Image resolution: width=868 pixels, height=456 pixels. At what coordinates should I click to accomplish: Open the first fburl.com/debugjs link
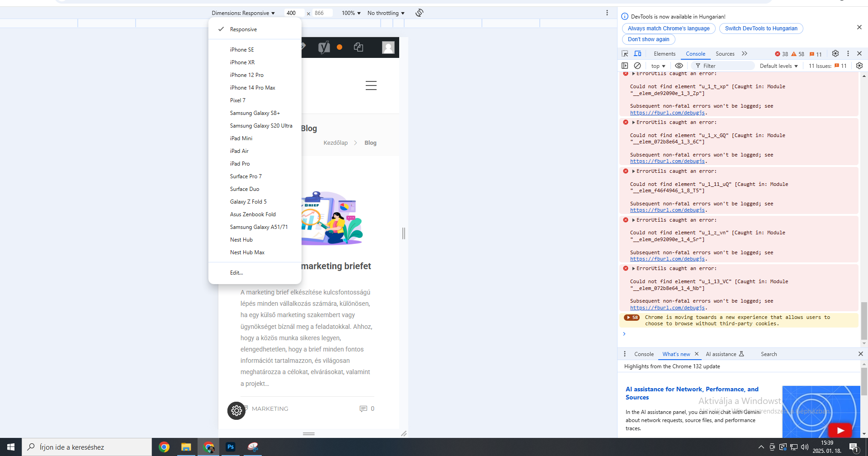(667, 113)
